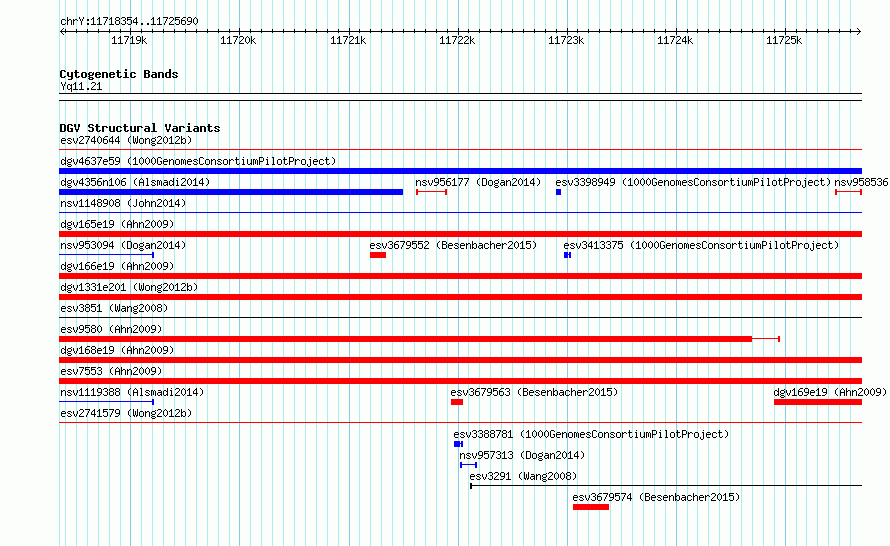
Task: Click the esv3291 (Wang2008) black line
Action: tap(666, 486)
